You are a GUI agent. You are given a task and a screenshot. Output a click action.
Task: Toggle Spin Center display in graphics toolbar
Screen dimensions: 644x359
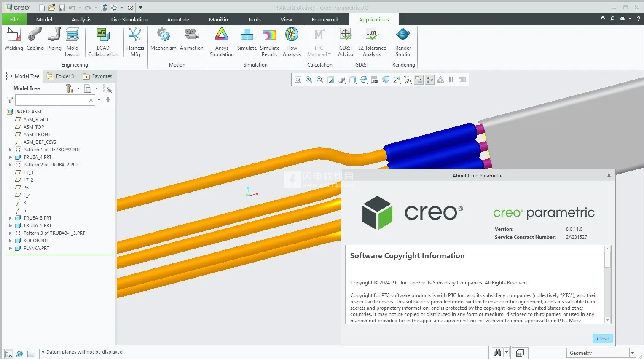click(429, 80)
